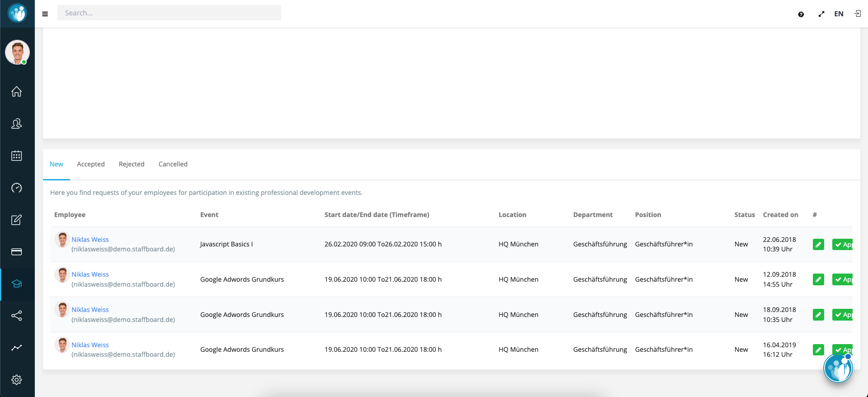Viewport: 868px width, 397px height.
Task: Click the Search input field
Action: click(x=169, y=13)
